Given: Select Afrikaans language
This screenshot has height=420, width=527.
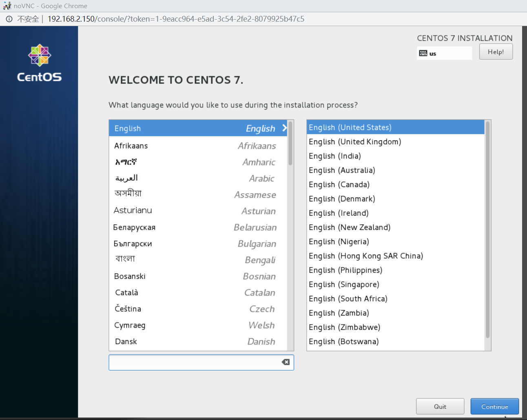Looking at the screenshot, I should (x=198, y=146).
